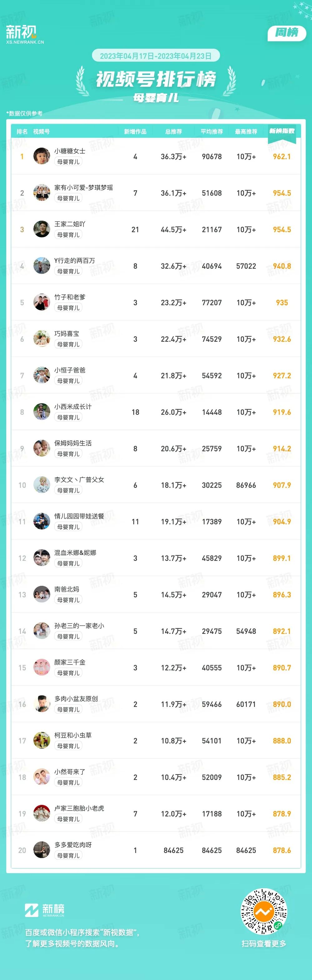Click the index score 962.1
The height and width of the screenshot is (980, 312).
pyautogui.click(x=282, y=156)
